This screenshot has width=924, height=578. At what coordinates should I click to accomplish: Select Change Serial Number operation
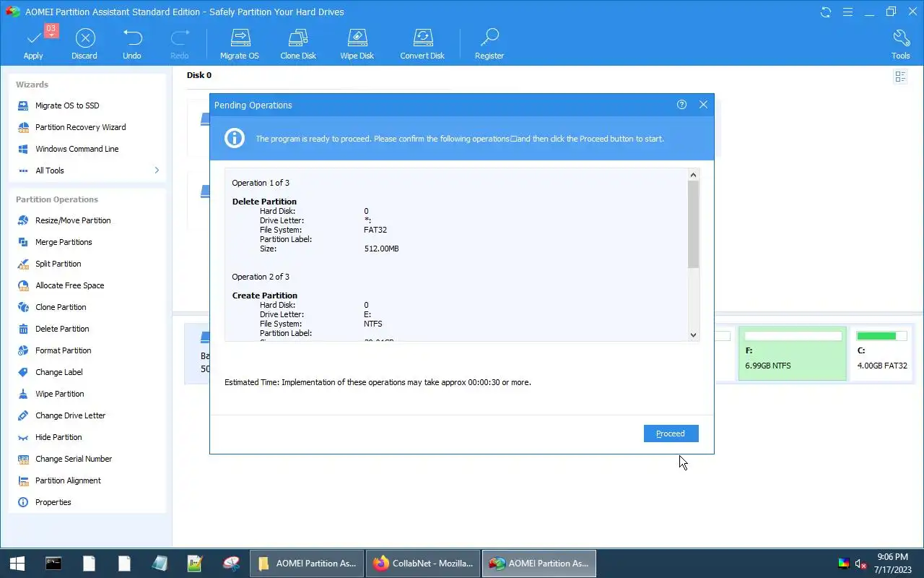74,459
